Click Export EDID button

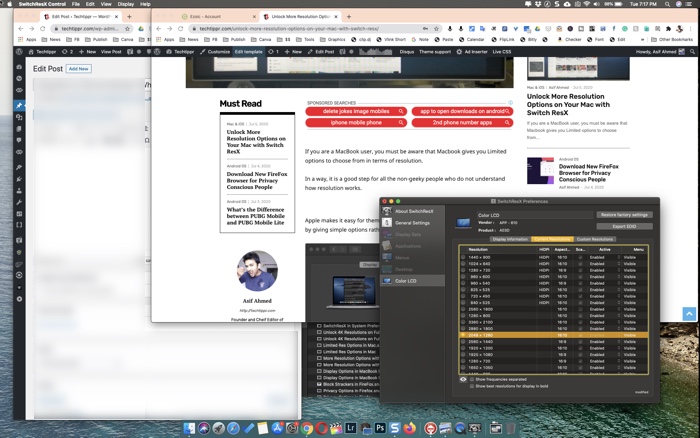click(624, 226)
